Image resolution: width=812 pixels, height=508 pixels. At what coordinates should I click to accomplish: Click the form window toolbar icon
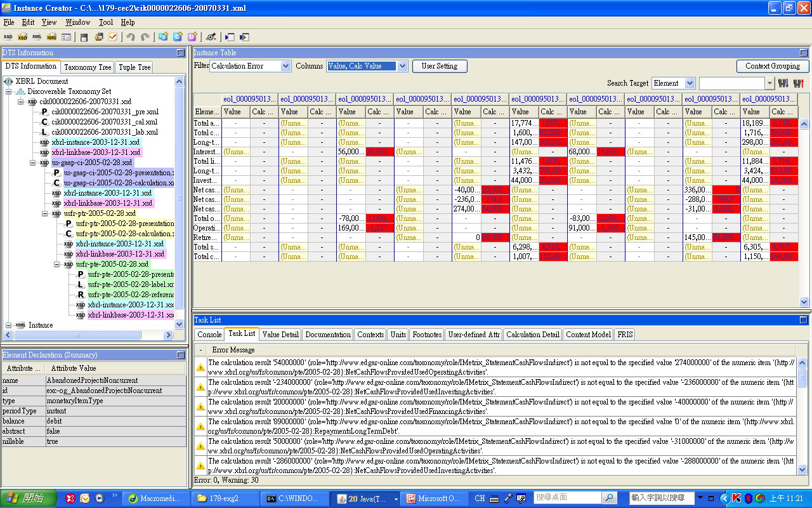(x=66, y=37)
